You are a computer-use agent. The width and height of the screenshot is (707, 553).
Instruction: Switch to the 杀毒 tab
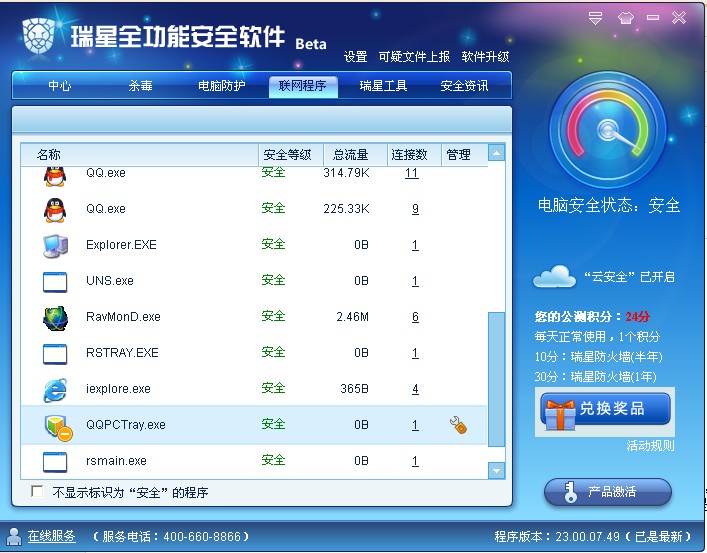pos(140,86)
